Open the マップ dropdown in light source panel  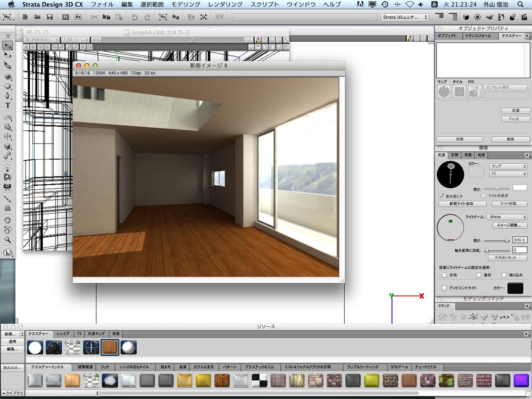508,166
